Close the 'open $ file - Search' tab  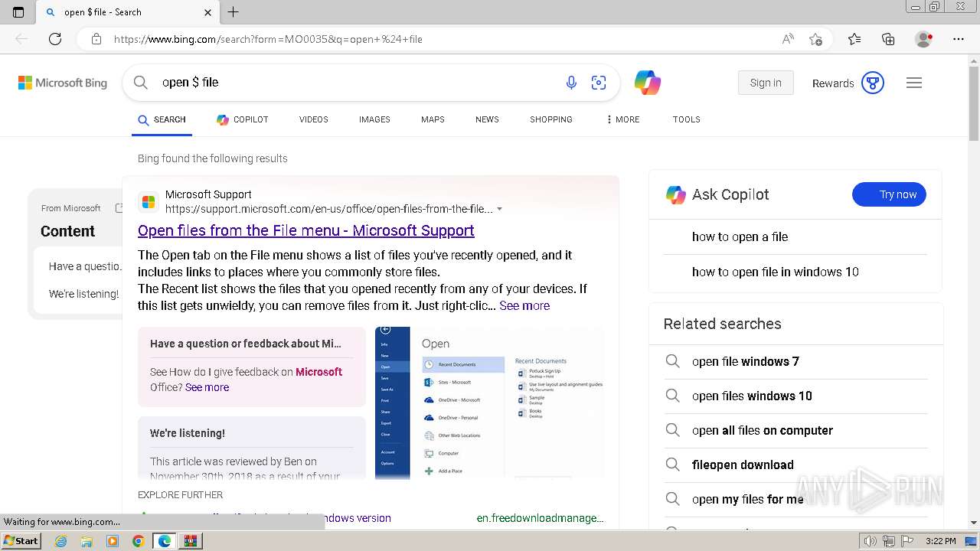click(208, 12)
